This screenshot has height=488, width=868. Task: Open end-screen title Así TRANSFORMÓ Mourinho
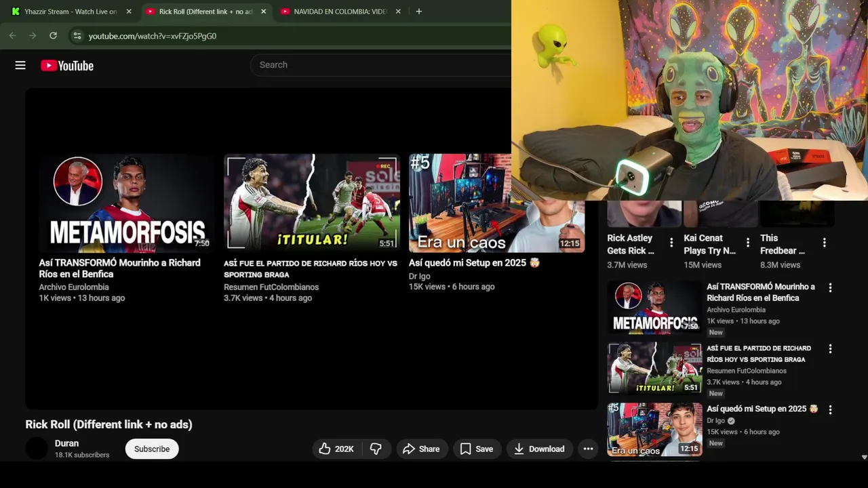119,268
